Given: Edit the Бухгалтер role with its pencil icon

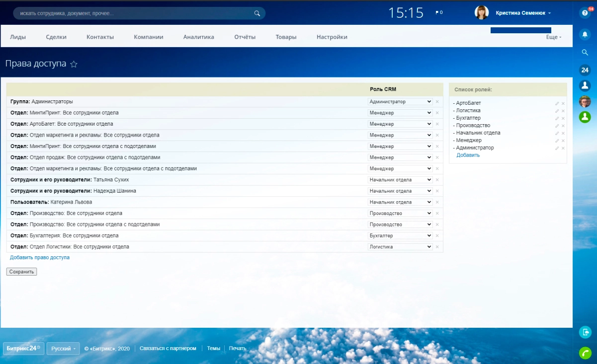Looking at the screenshot, I should 557,118.
